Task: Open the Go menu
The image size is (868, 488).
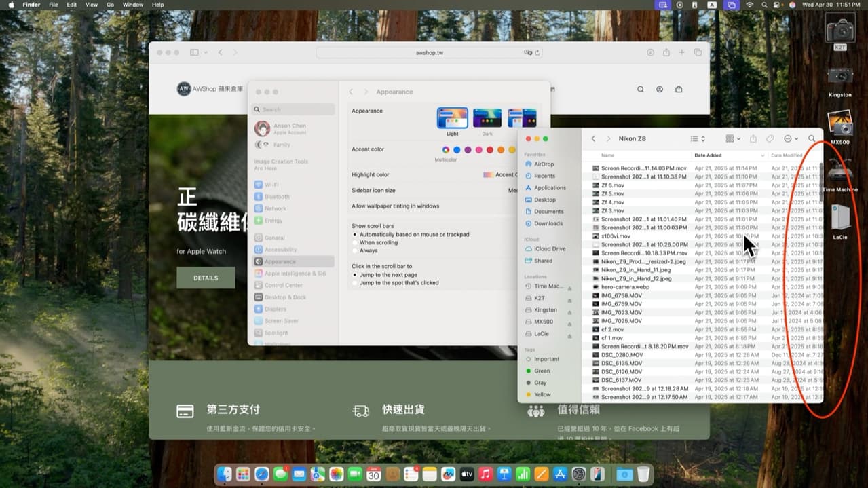Action: [x=110, y=5]
